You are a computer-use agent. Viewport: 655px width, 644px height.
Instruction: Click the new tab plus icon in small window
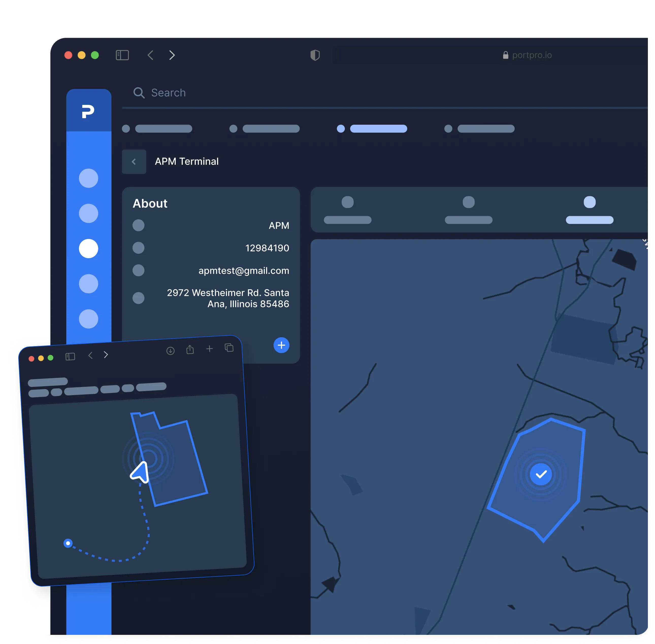point(209,349)
